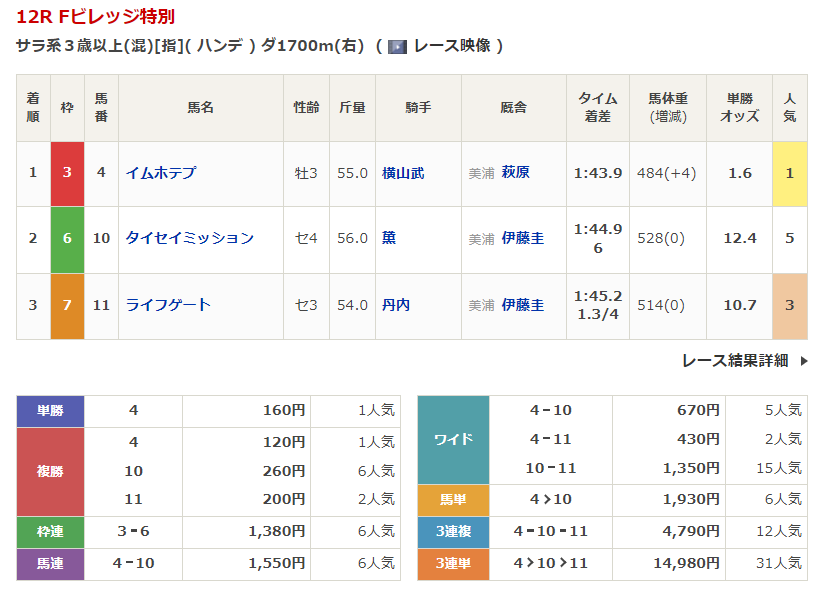Click the 3連複 payout label

pos(453,532)
